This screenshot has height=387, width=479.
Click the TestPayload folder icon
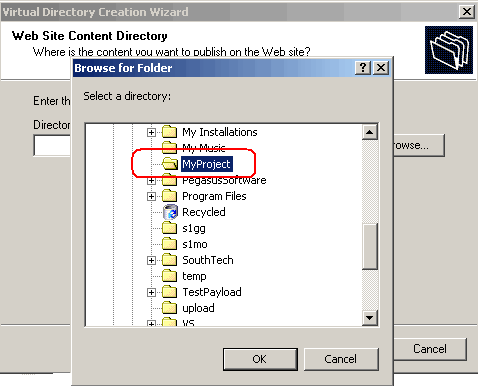170,292
